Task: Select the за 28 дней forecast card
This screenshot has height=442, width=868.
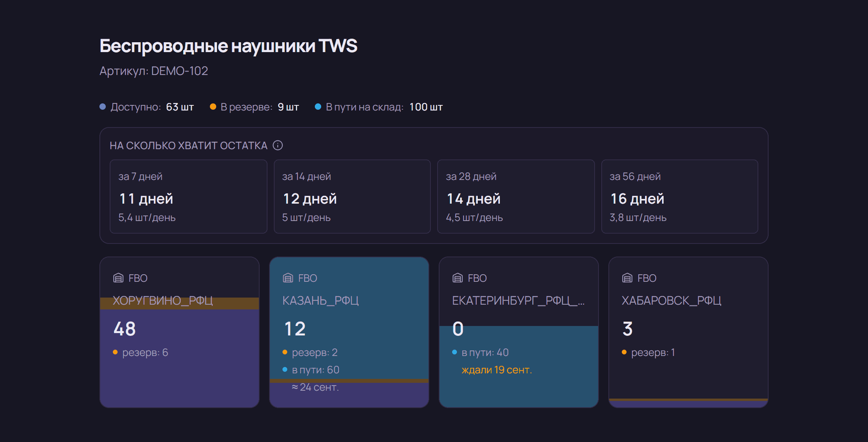Action: [x=516, y=197]
